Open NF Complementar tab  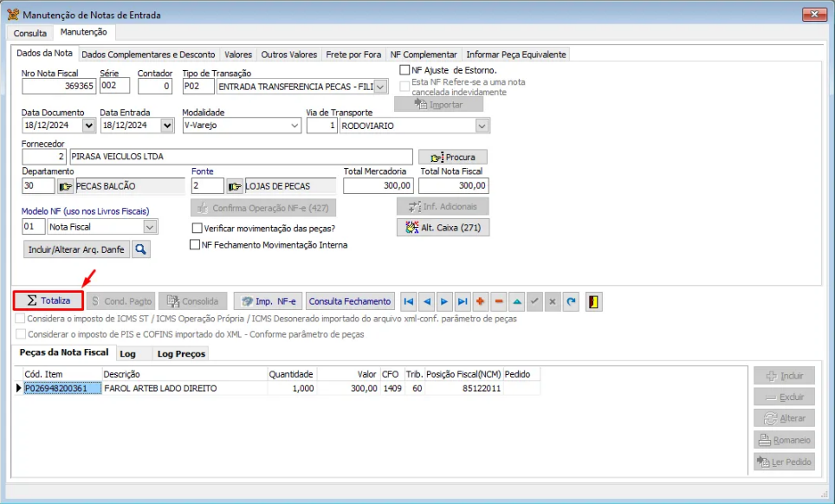(424, 55)
